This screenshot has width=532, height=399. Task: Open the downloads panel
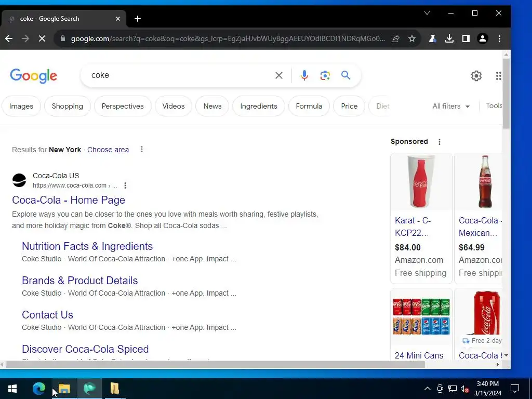click(449, 38)
